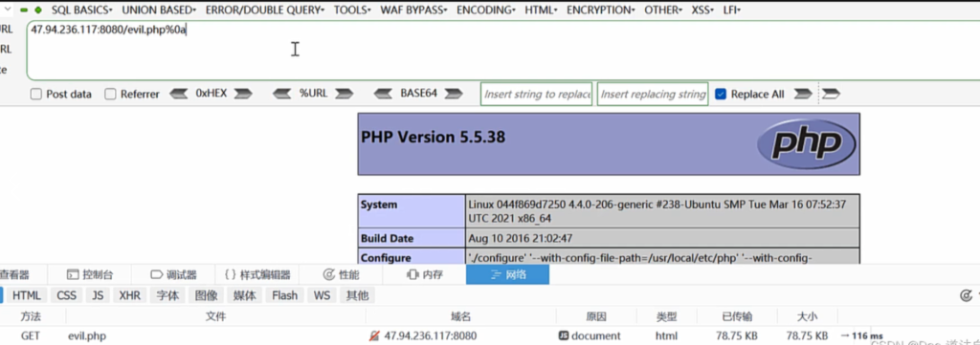This screenshot has width=980, height=345.
Task: Enable the Post data checkbox
Action: pos(36,95)
